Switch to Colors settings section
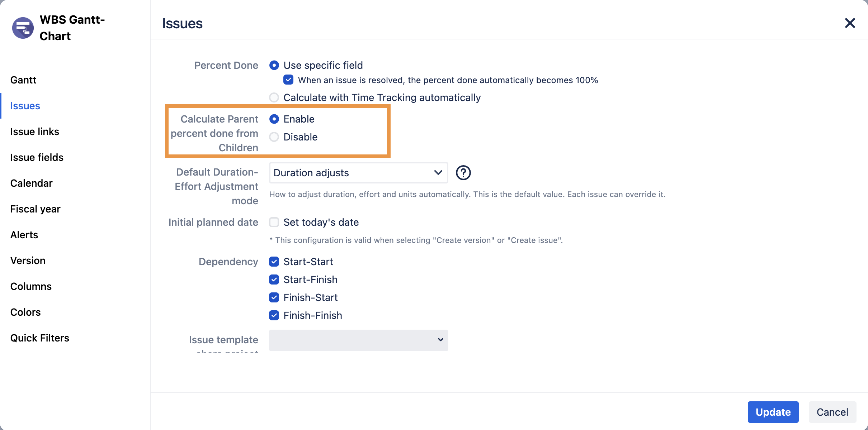This screenshot has height=430, width=868. coord(25,312)
